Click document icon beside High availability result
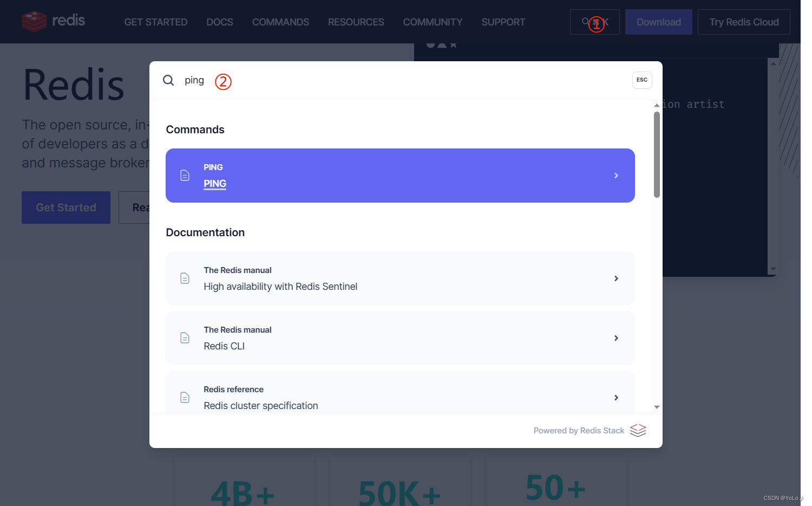The width and height of the screenshot is (812, 506). 185,278
